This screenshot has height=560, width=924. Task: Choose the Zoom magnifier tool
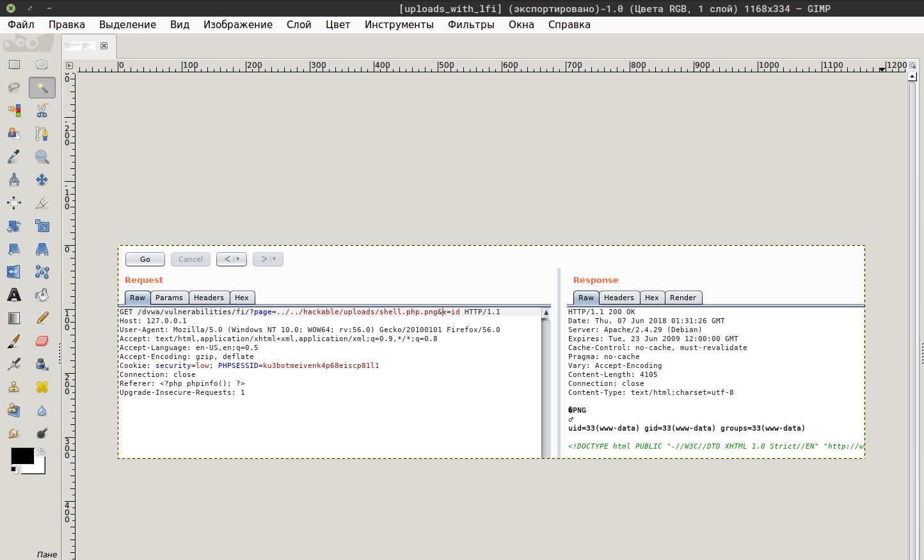pyautogui.click(x=42, y=157)
